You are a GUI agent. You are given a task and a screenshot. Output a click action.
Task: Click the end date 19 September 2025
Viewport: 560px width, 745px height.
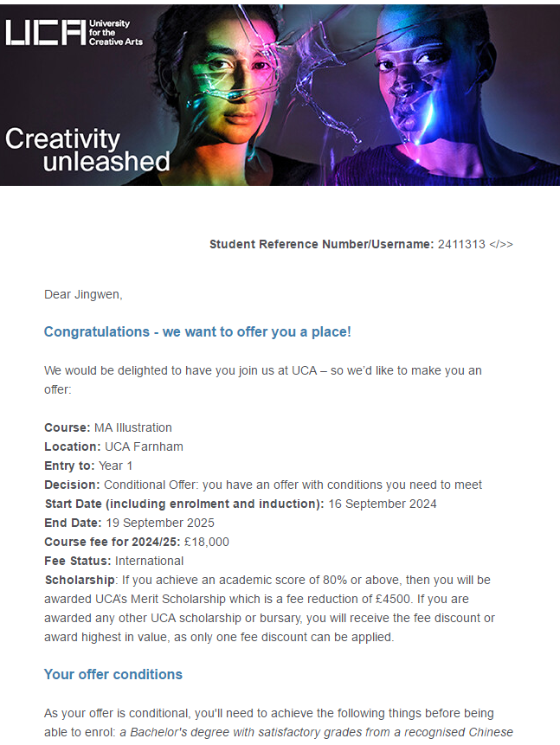click(x=160, y=523)
